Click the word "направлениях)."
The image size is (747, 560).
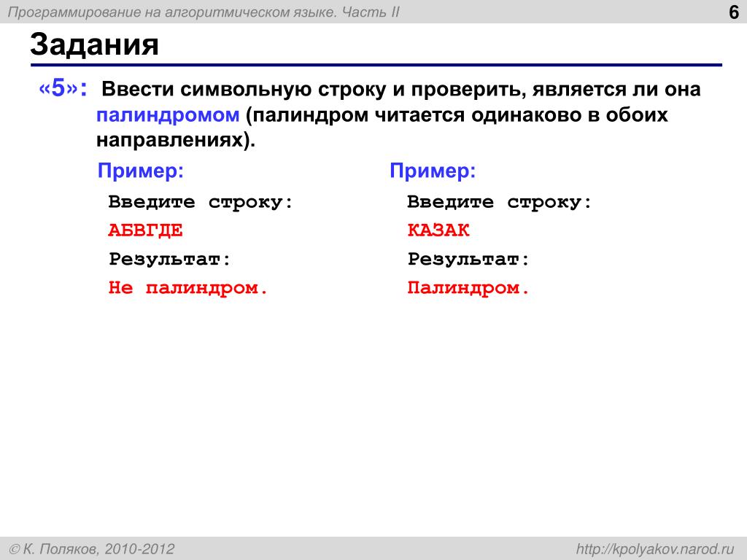tap(177, 141)
